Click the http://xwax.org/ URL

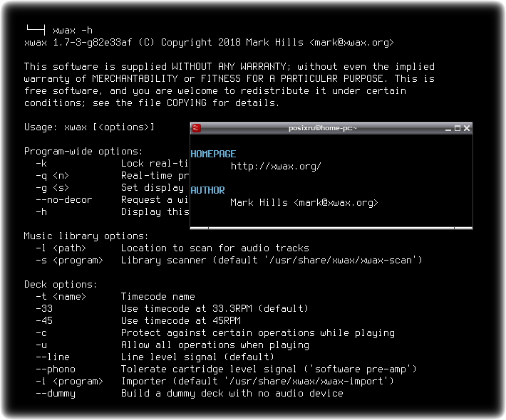(x=276, y=167)
